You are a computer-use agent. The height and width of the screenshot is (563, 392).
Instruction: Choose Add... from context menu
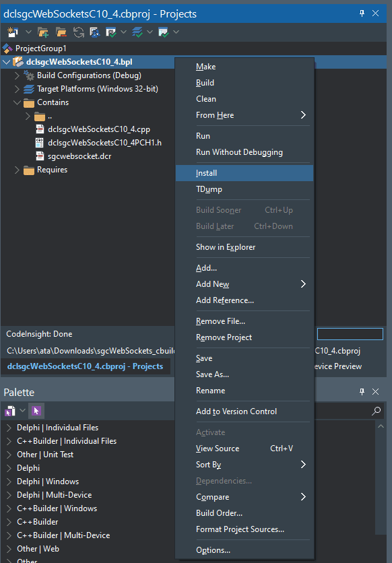point(244,268)
